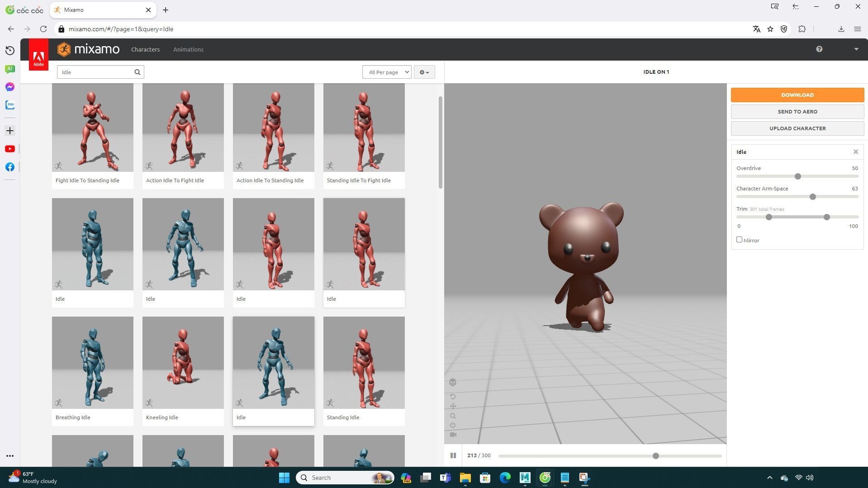The width and height of the screenshot is (868, 488).
Task: Select Fight Idle To Standing Idle thumbnail
Action: [93, 128]
